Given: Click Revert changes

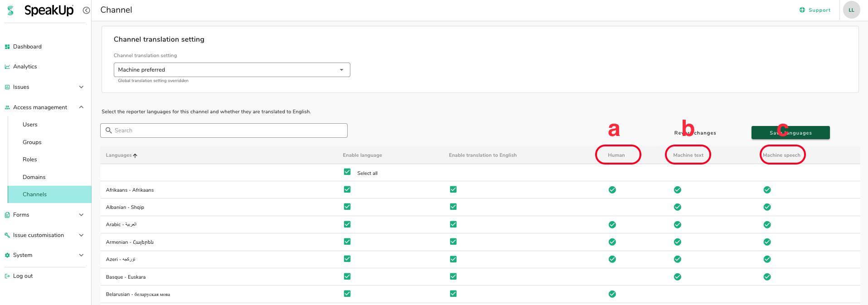Looking at the screenshot, I should coord(695,133).
